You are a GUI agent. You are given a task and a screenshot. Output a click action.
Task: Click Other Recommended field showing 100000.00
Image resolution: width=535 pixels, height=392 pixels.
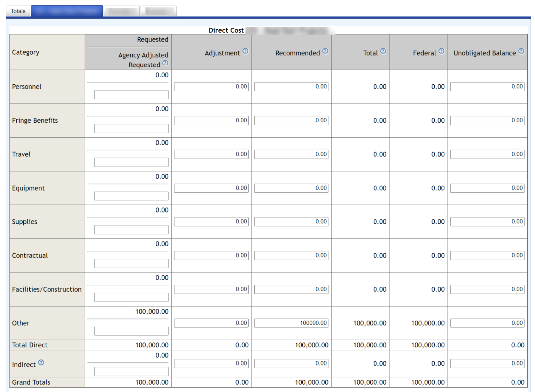point(291,323)
